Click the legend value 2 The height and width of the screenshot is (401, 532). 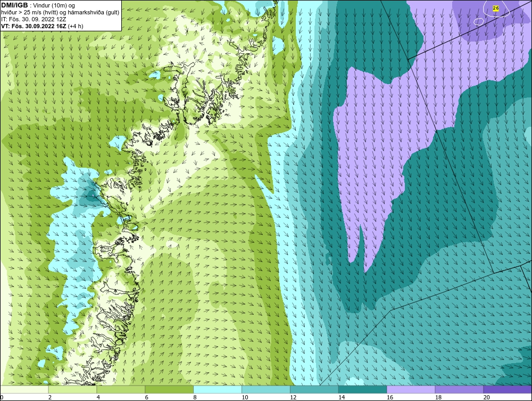pyautogui.click(x=50, y=397)
